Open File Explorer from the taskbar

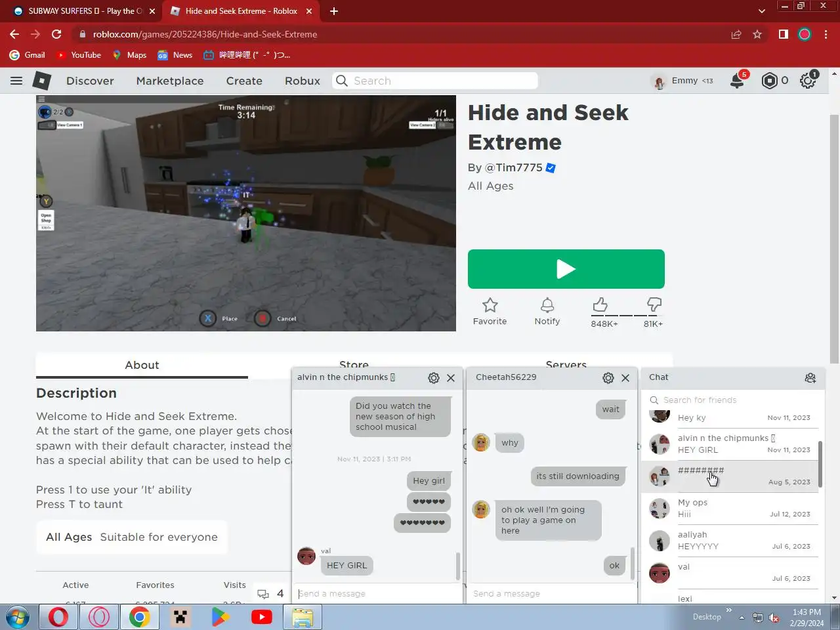point(303,618)
